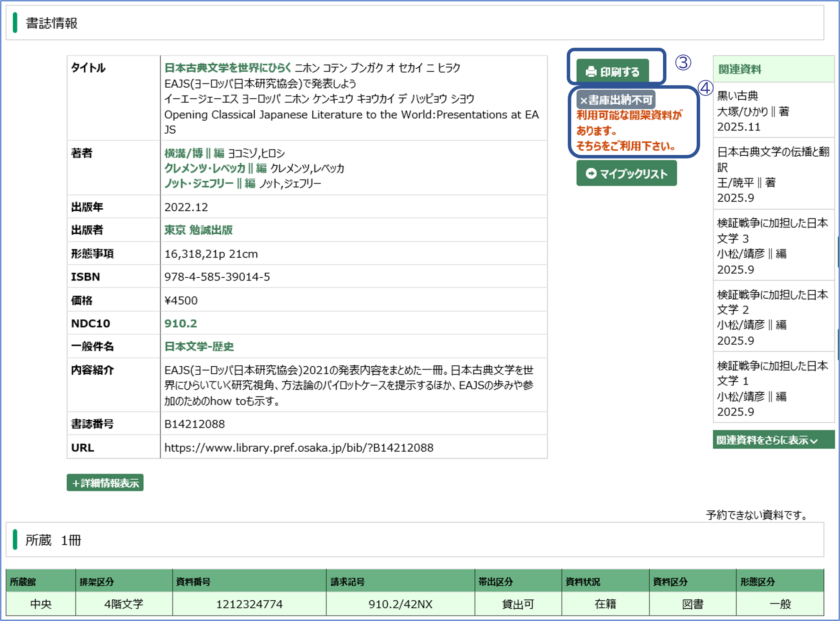Expand the ＋詳細情報表示 section
This screenshot has height=621, width=840.
[x=105, y=483]
